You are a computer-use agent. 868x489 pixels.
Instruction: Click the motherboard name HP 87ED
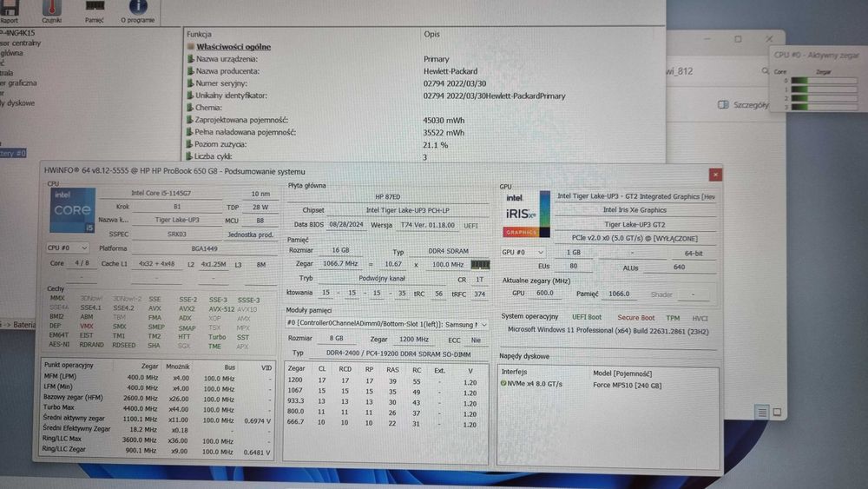pyautogui.click(x=387, y=196)
